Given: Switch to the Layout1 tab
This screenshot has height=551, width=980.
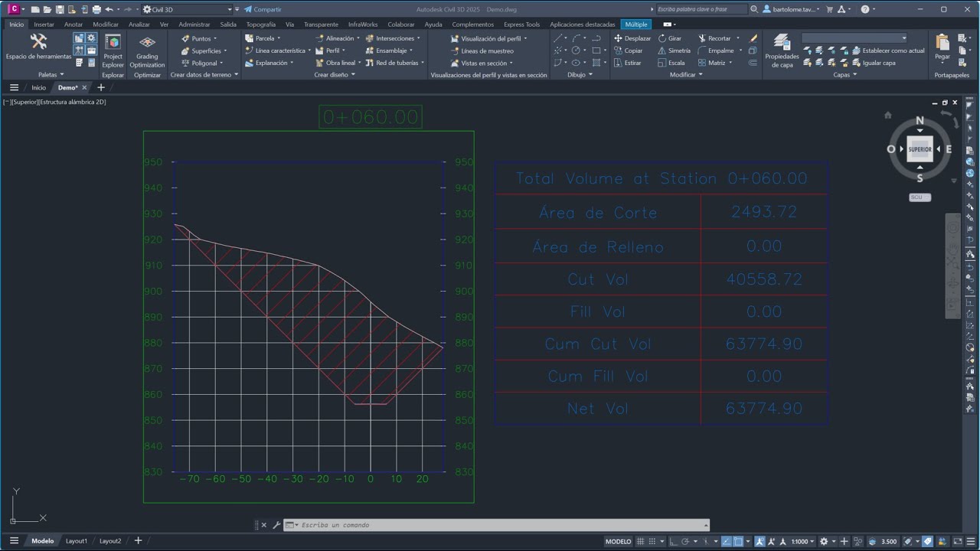Looking at the screenshot, I should pos(77,541).
